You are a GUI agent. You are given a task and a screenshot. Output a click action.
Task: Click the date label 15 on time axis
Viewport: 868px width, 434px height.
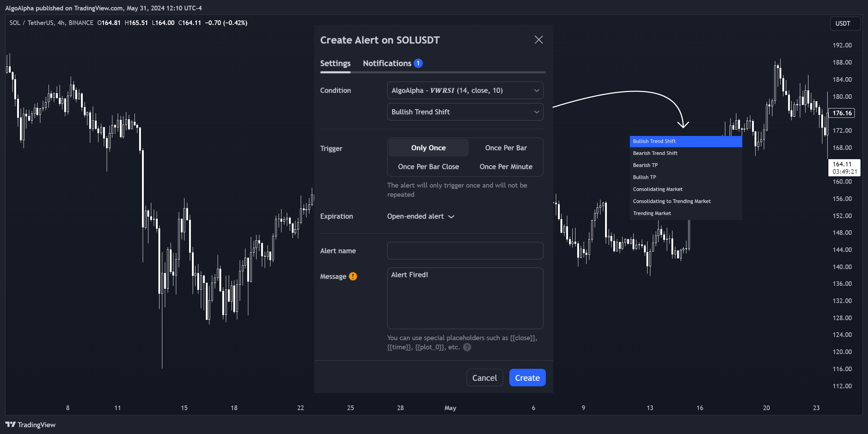click(184, 408)
